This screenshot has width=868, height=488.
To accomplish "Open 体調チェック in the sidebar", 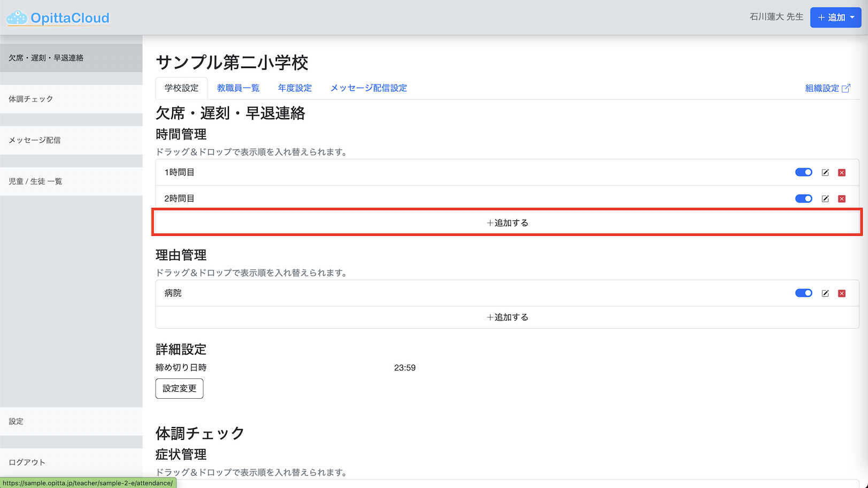I will pyautogui.click(x=71, y=99).
